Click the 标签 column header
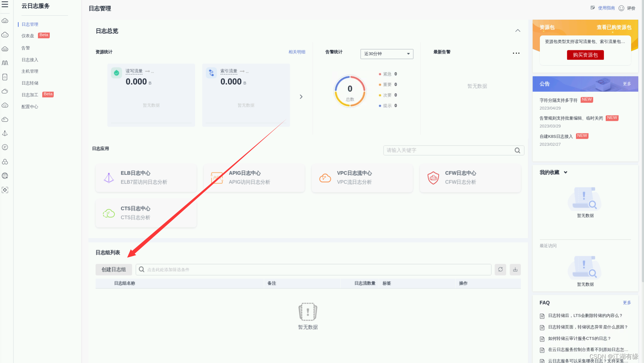The image size is (644, 363). (387, 283)
